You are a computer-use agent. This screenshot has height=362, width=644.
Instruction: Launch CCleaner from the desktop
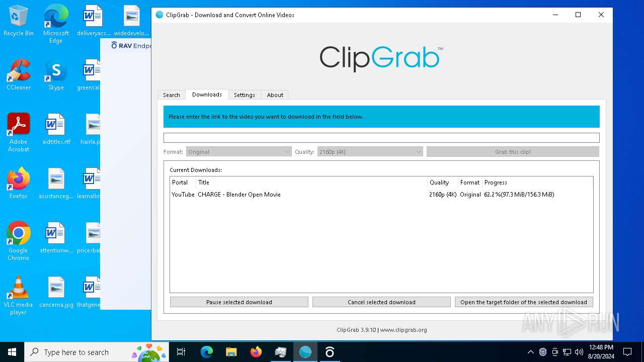pyautogui.click(x=19, y=75)
